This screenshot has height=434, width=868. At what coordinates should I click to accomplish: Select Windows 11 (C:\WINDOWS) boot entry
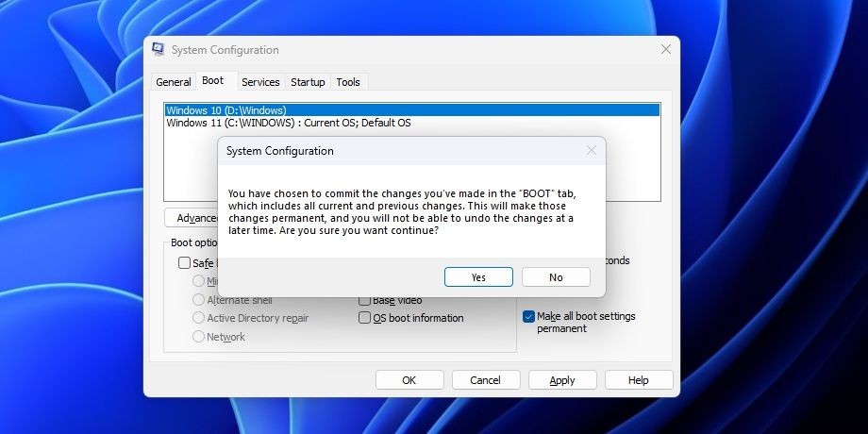pyautogui.click(x=412, y=123)
